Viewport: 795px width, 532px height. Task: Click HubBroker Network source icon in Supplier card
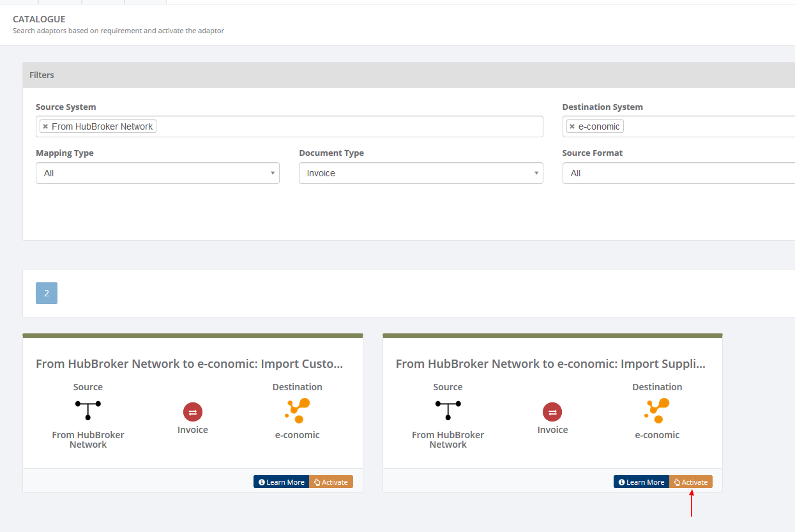click(x=448, y=410)
